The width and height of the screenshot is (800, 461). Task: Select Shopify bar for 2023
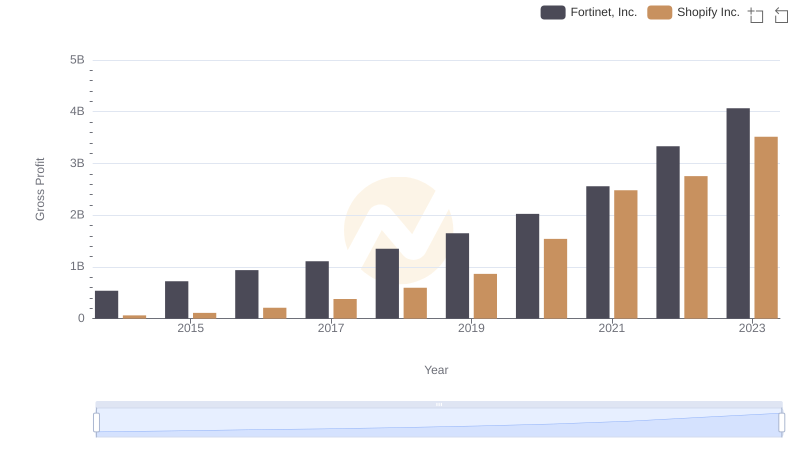766,227
